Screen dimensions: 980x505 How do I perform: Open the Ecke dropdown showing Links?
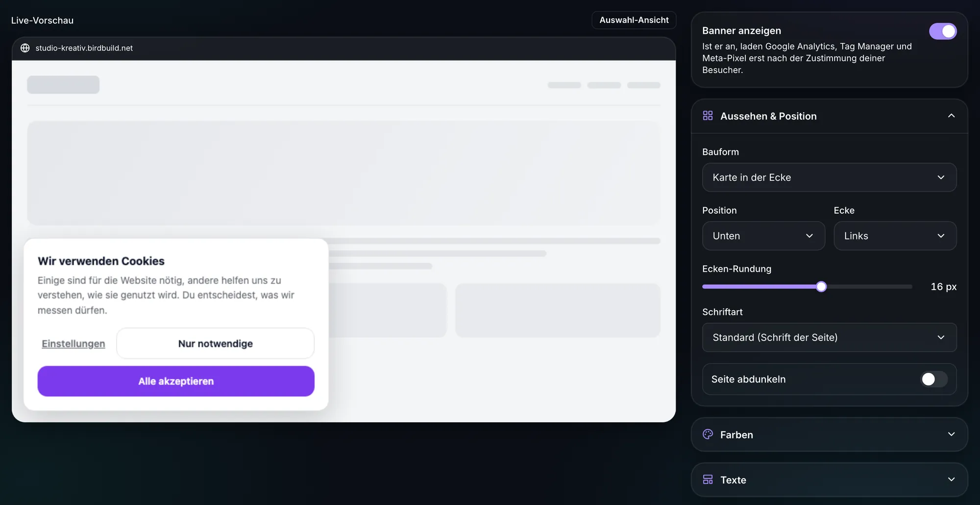[x=895, y=236]
